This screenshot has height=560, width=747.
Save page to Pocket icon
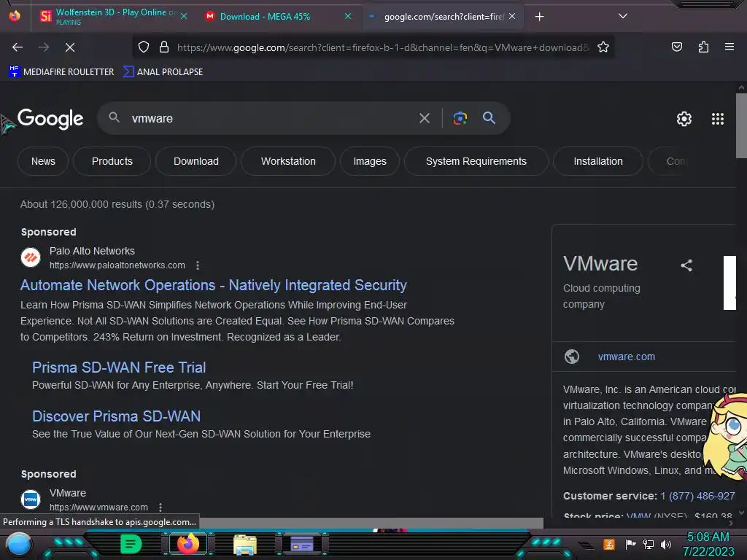676,47
